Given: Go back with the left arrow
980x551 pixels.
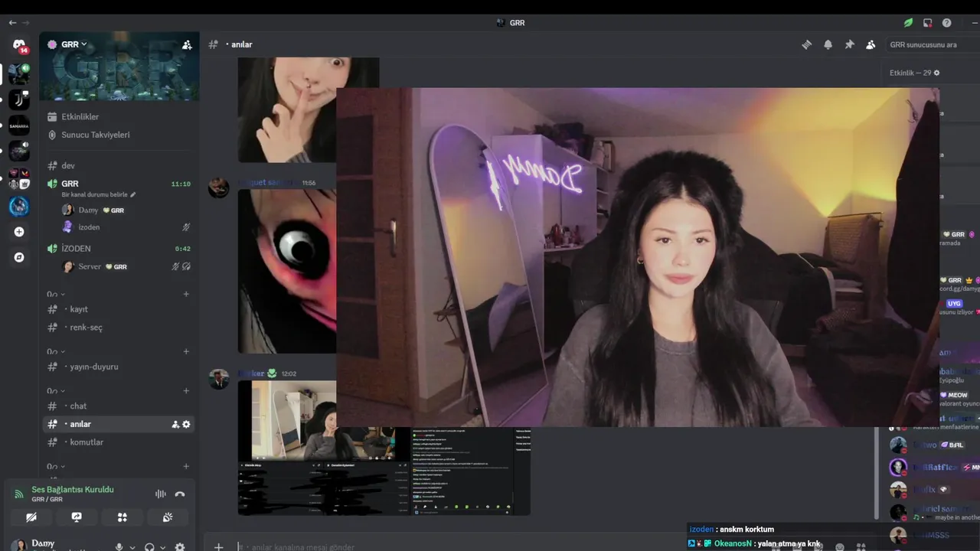Looking at the screenshot, I should point(12,23).
